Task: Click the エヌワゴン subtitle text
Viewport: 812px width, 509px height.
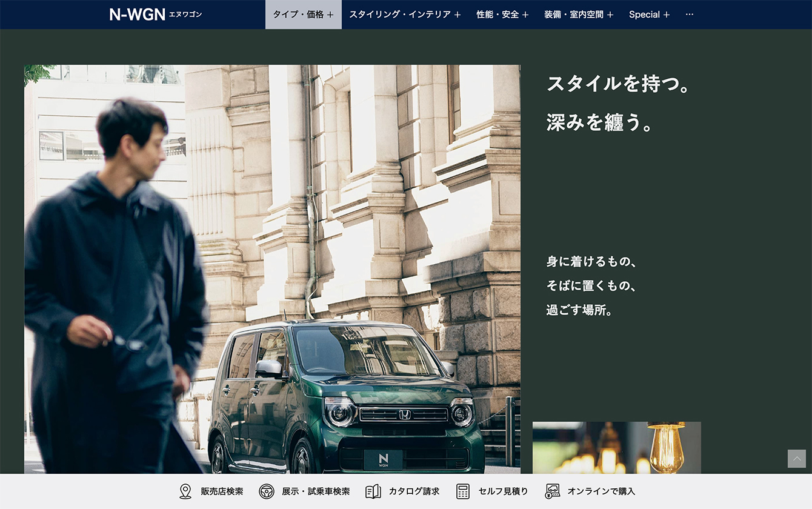Action: tap(185, 15)
